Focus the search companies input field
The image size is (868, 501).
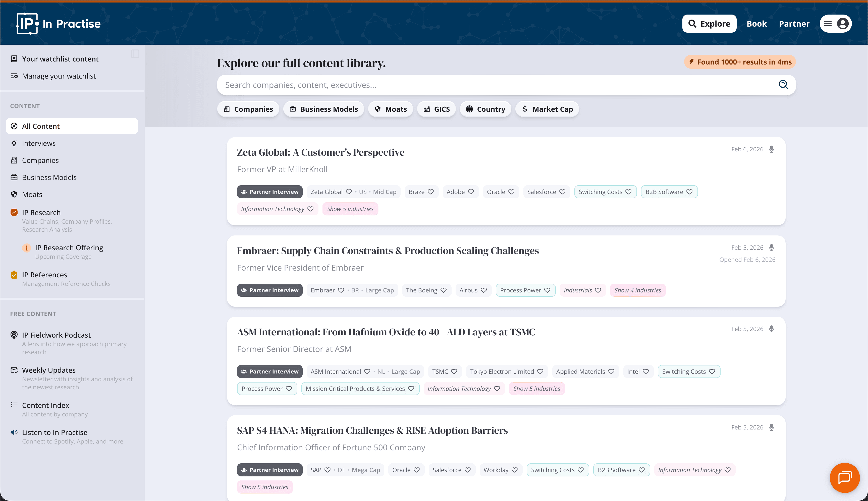tap(482, 85)
